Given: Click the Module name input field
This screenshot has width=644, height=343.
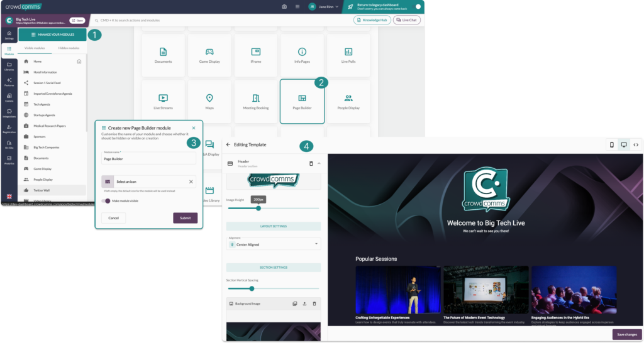Looking at the screenshot, I should pyautogui.click(x=148, y=159).
